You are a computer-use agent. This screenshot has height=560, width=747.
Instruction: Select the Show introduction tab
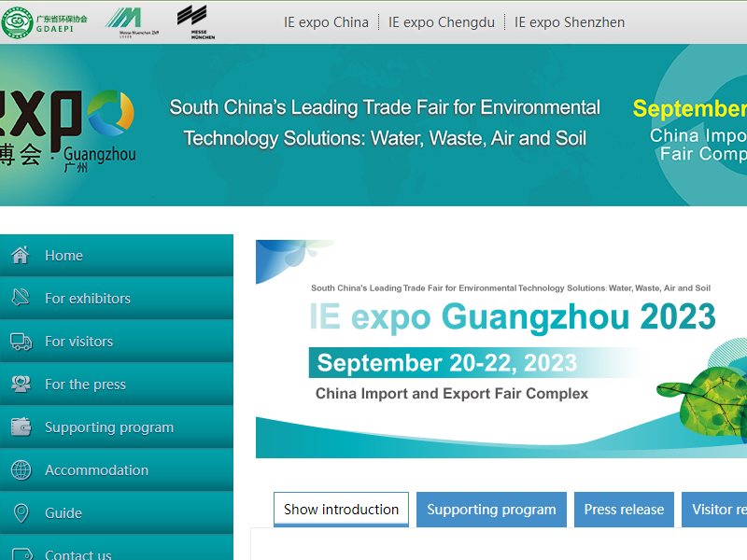(341, 510)
